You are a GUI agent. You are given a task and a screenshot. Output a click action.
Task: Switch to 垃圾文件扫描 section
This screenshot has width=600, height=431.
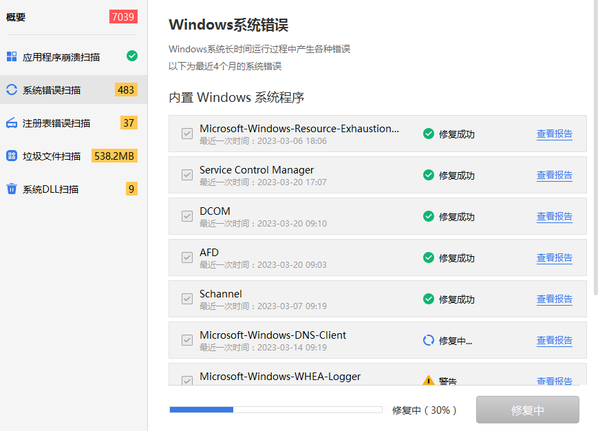[56, 156]
